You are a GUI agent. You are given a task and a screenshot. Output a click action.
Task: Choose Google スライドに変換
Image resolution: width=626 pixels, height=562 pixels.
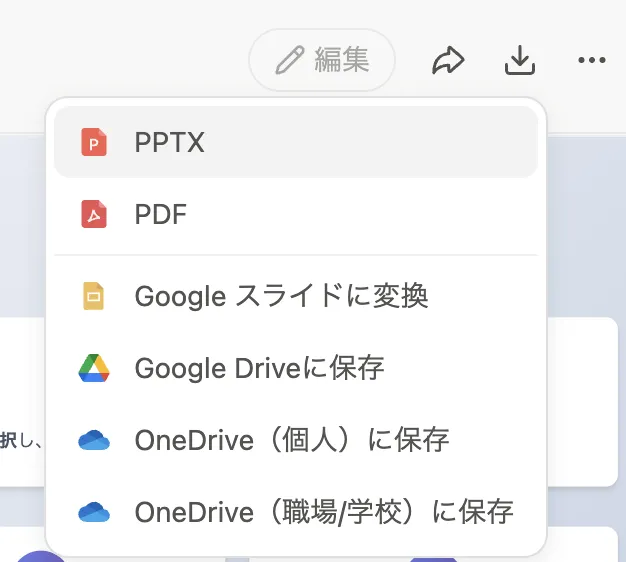(x=296, y=296)
